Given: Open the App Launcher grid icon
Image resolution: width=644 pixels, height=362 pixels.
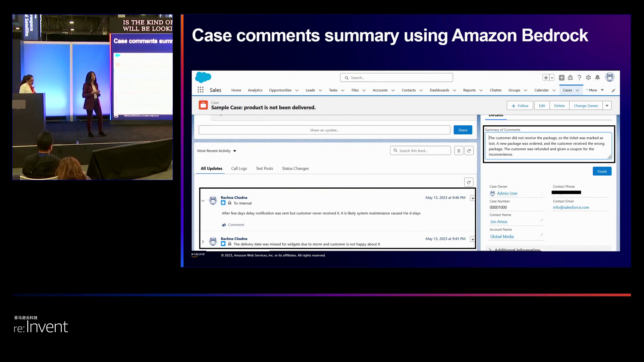Looking at the screenshot, I should [x=201, y=90].
